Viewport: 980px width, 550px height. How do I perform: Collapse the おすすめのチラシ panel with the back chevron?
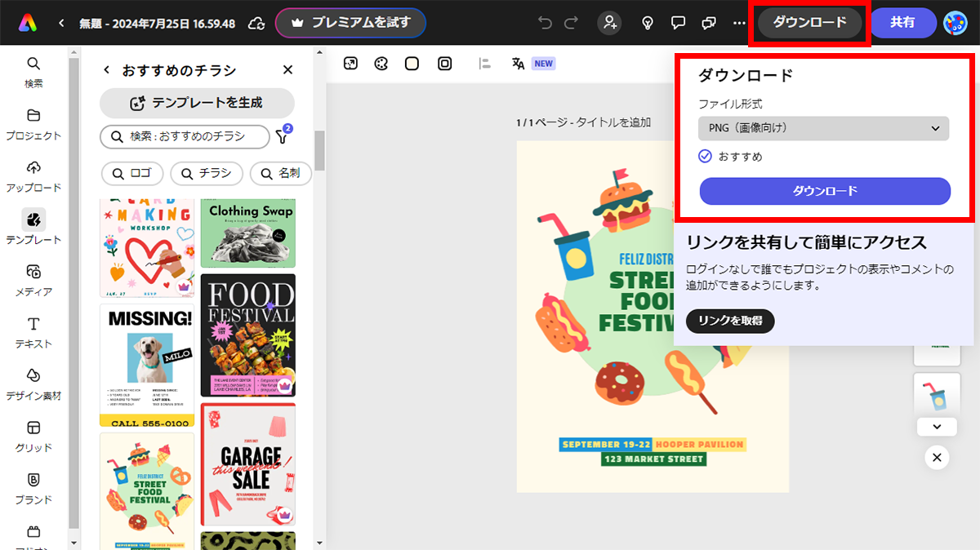(105, 70)
